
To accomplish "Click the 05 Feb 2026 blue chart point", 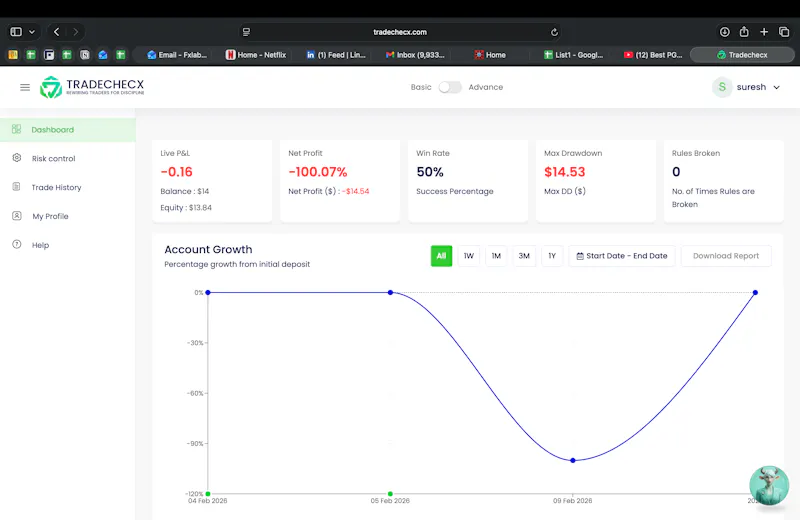I will (390, 292).
